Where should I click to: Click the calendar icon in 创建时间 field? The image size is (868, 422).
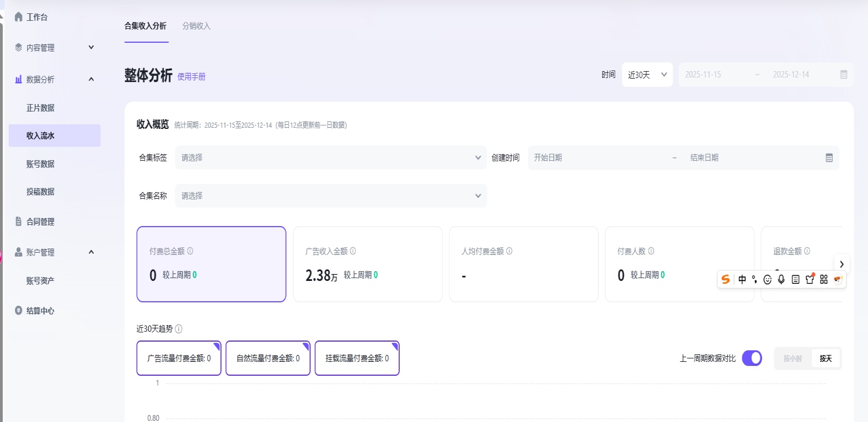click(x=829, y=158)
